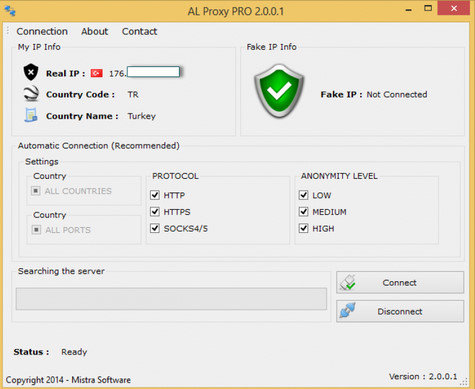Click the 'Automatic Connection (Recommended)' heading
Image resolution: width=475 pixels, height=389 pixels.
pyautogui.click(x=99, y=146)
